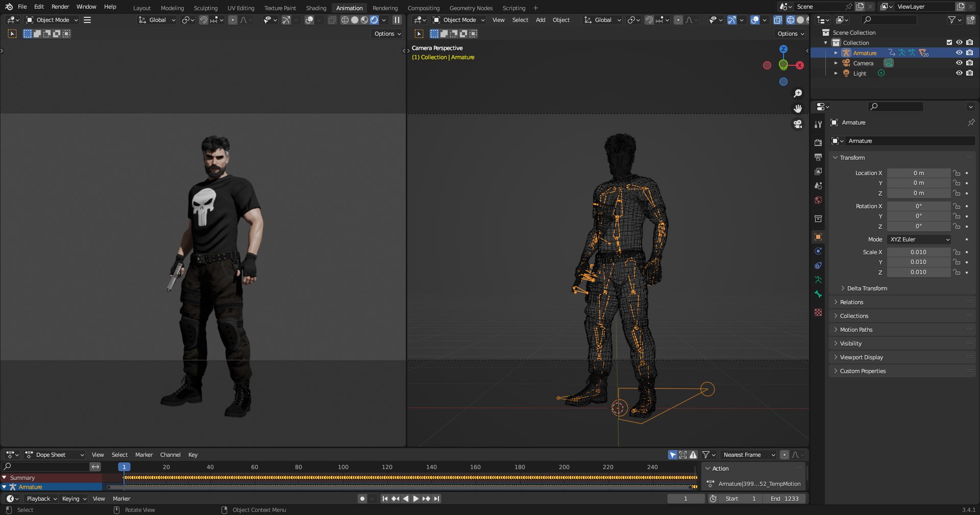This screenshot has height=515, width=980.
Task: Open the Physics properties tab icon
Action: tap(818, 251)
